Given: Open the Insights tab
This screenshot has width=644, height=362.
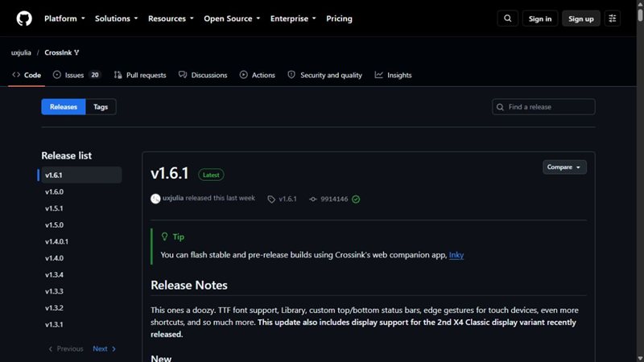Looking at the screenshot, I should pos(393,75).
